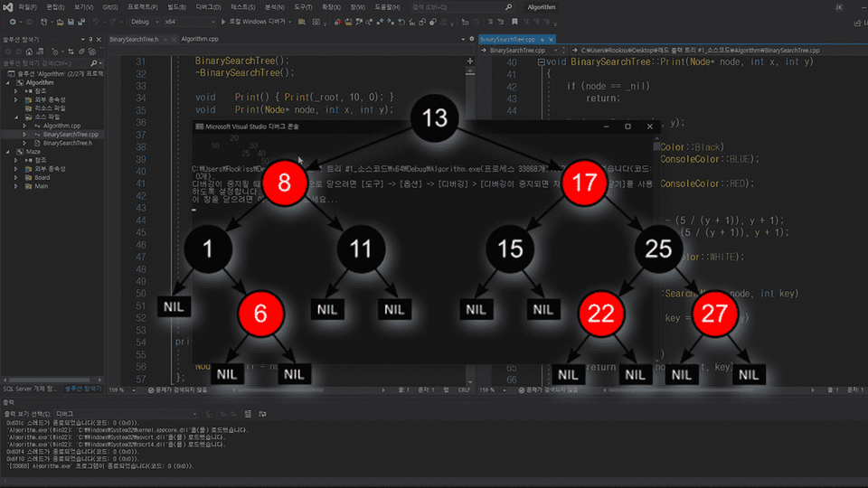Click the Switch Views icon in Solution Explorer
The height and width of the screenshot is (488, 868).
[40, 52]
